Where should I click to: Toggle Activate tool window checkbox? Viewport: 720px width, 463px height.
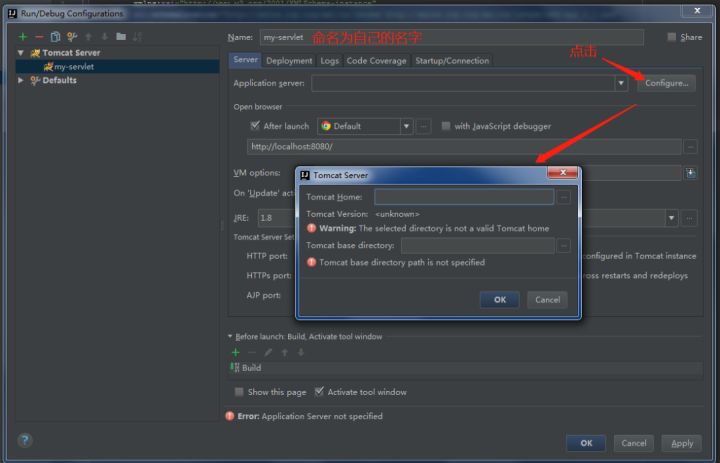click(319, 392)
